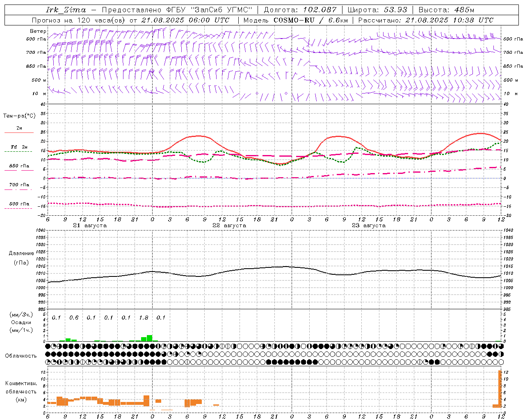Click the 1040 label on left pressure axis
The width and height of the screenshot is (525, 420).
pos(40,230)
